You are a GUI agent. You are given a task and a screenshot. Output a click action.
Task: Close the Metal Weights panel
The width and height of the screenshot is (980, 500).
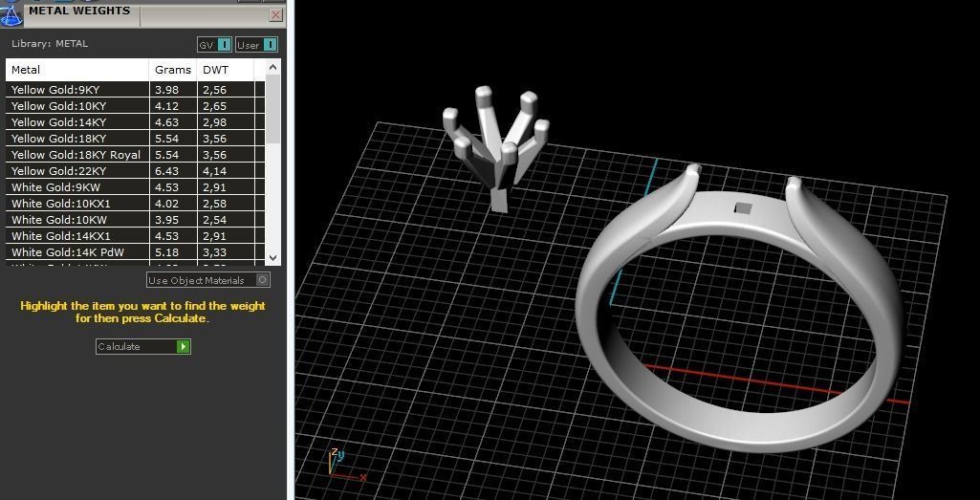275,15
